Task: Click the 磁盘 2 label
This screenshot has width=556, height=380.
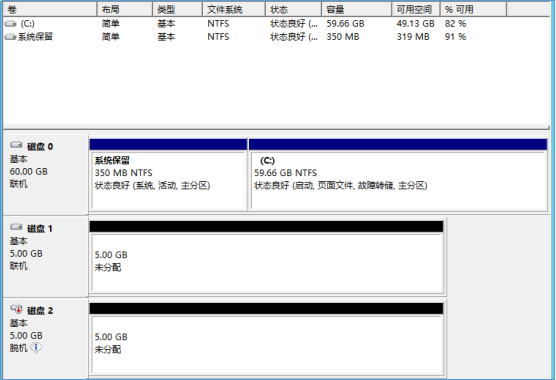Action: pyautogui.click(x=40, y=311)
